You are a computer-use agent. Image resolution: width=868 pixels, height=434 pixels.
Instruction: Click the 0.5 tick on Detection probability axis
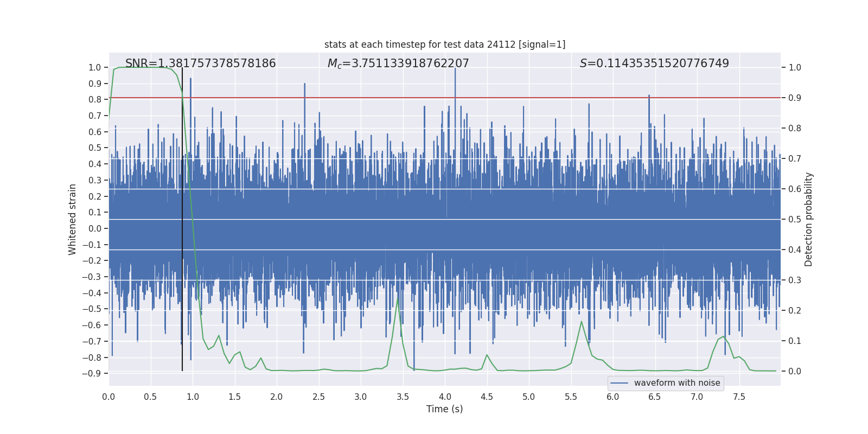pos(795,219)
